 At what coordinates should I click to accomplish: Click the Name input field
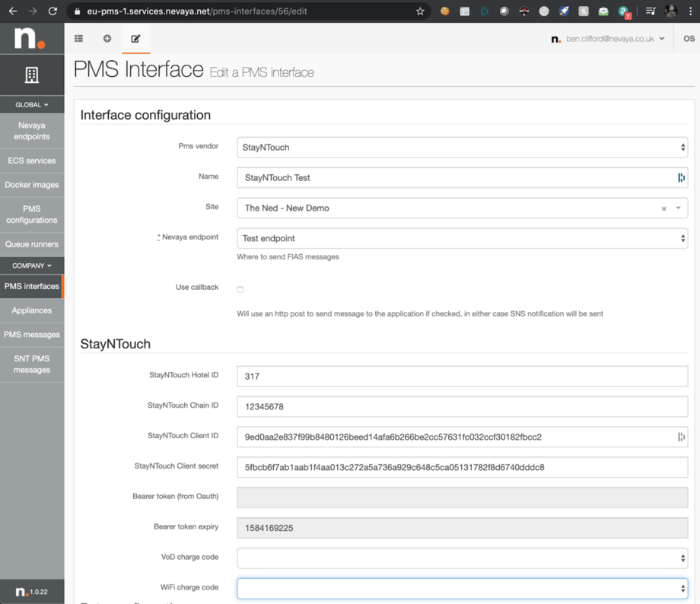click(462, 178)
